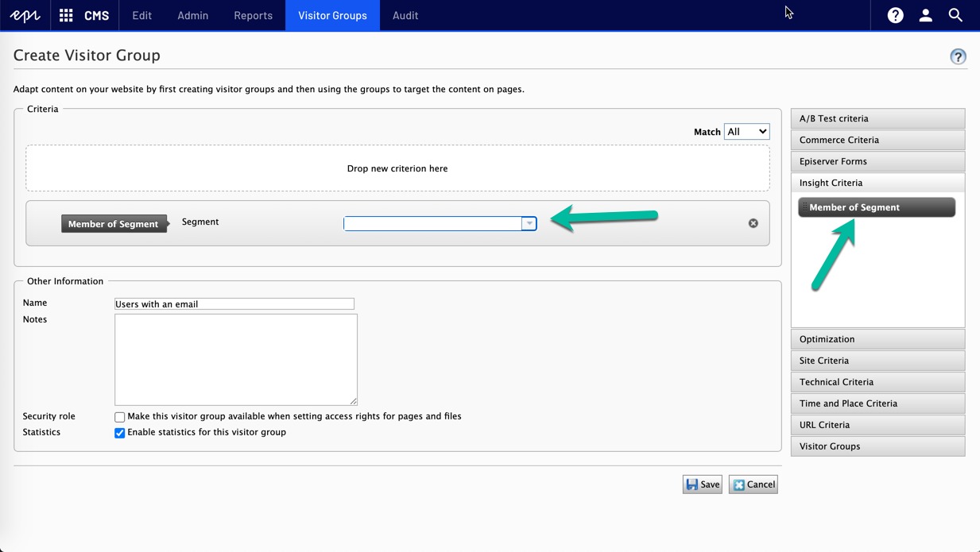
Task: Remove the Member of Segment criterion
Action: 753,223
